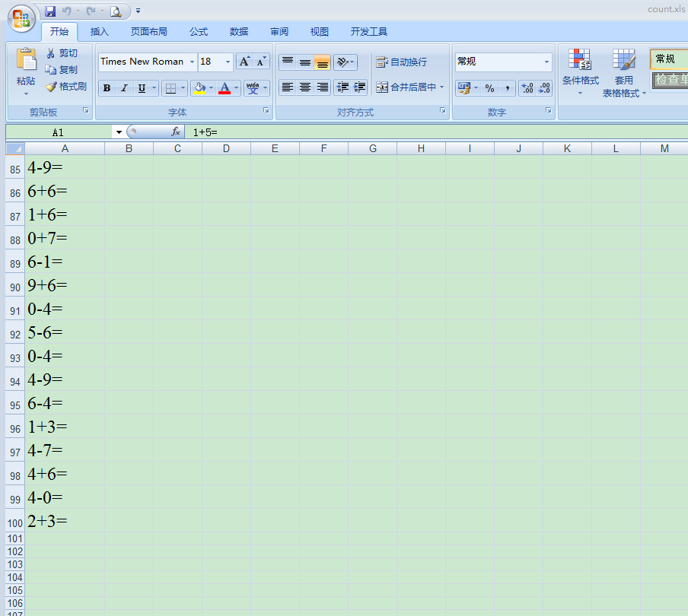Toggle italic formatting
This screenshot has width=688, height=616.
coord(123,87)
